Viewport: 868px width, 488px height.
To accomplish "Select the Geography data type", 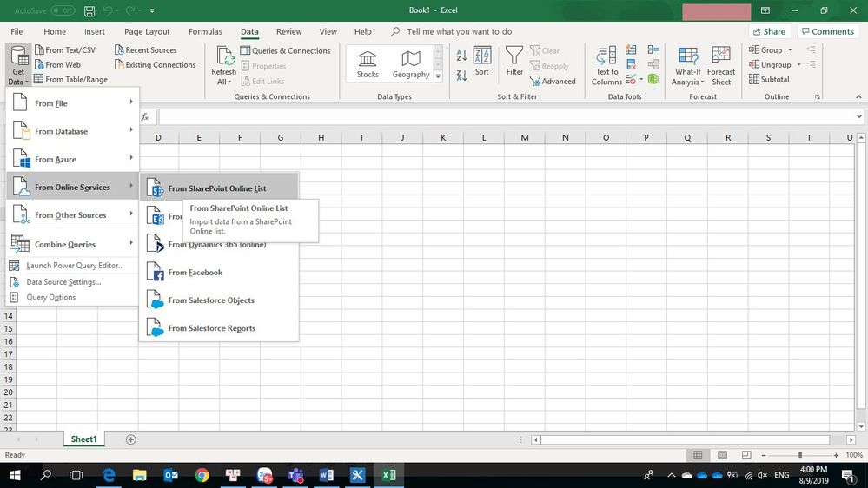I will coord(411,64).
